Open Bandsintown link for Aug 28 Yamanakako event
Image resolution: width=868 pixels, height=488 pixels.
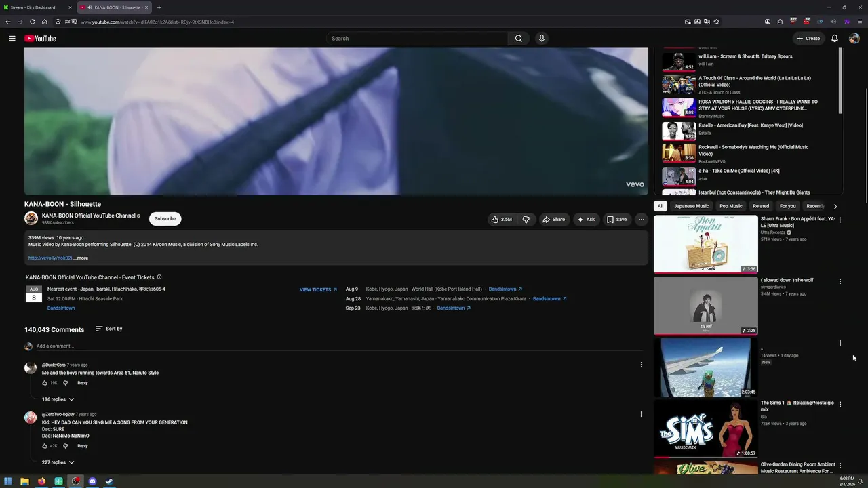coord(549,299)
